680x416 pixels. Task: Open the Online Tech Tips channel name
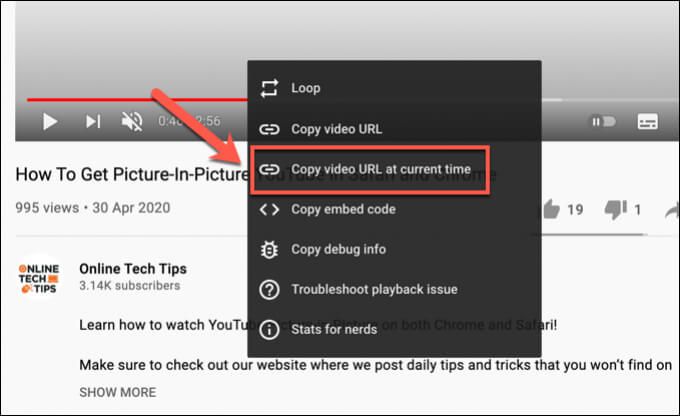[x=133, y=269]
